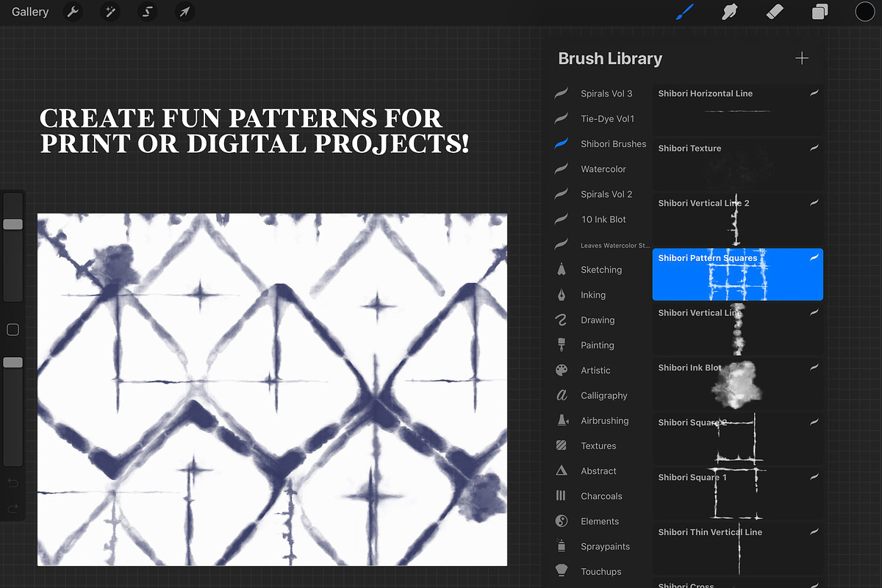This screenshot has height=588, width=882.
Task: Select the Eraser tool
Action: pyautogui.click(x=775, y=12)
